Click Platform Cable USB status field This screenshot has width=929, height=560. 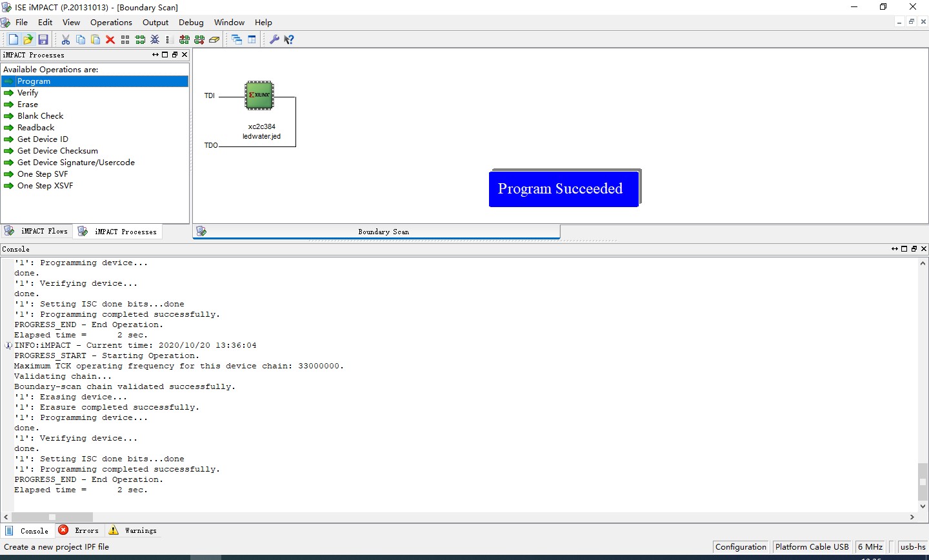pyautogui.click(x=812, y=547)
